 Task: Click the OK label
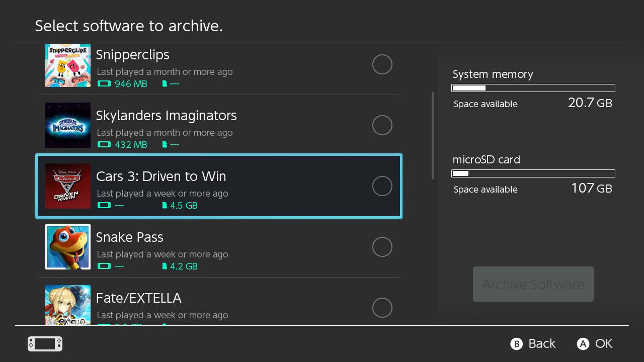604,344
